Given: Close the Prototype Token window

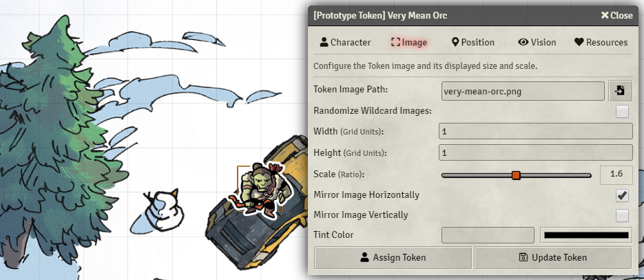Looking at the screenshot, I should pyautogui.click(x=617, y=16).
